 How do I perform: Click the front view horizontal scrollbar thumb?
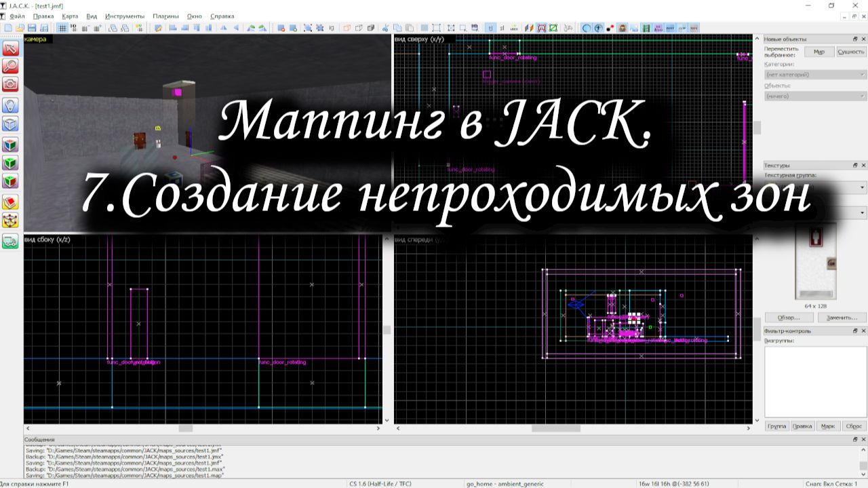tap(556, 428)
